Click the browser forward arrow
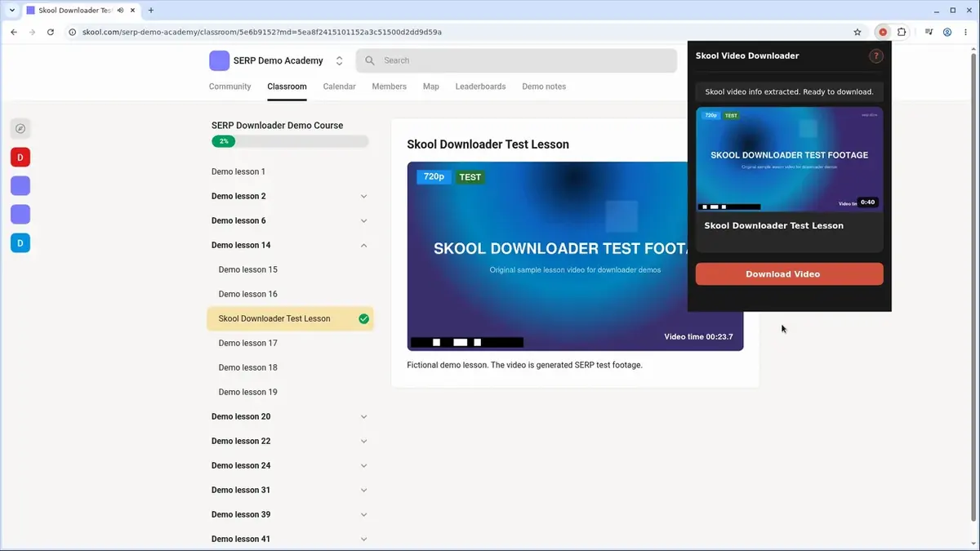This screenshot has height=551, width=980. pos(32,32)
